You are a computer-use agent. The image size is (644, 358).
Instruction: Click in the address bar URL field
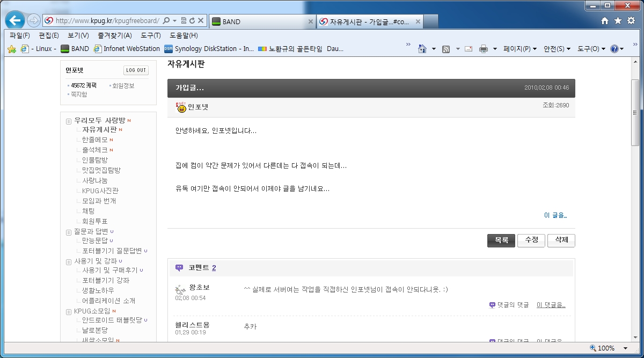coord(107,21)
